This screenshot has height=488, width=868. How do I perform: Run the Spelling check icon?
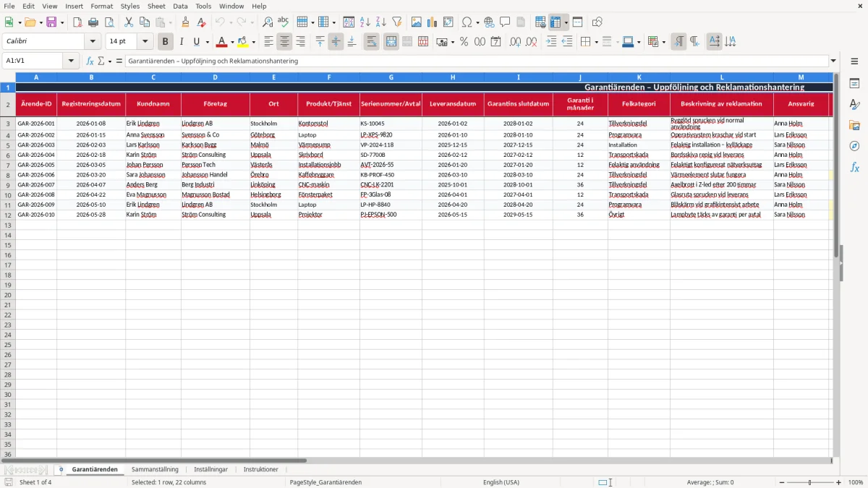(x=284, y=22)
